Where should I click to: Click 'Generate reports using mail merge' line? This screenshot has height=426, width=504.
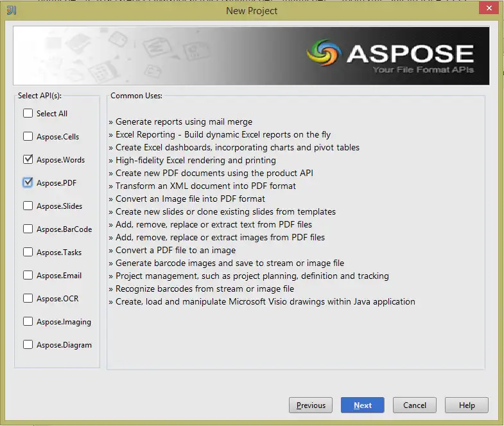(180, 122)
